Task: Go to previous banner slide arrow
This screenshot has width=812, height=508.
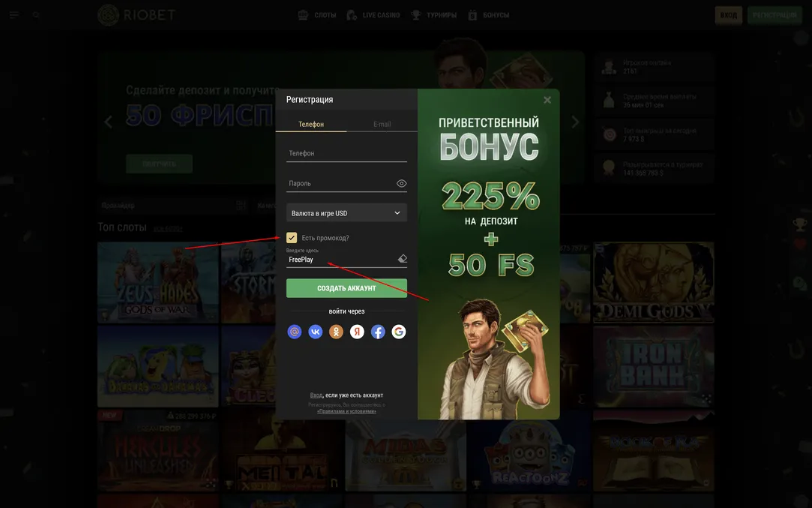Action: point(108,122)
